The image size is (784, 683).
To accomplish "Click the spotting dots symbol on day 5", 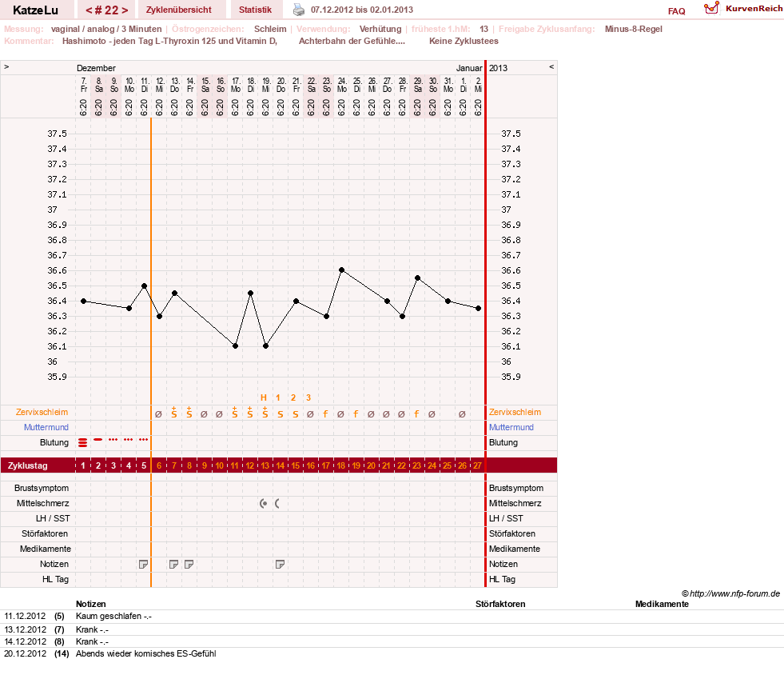I will pyautogui.click(x=144, y=439).
